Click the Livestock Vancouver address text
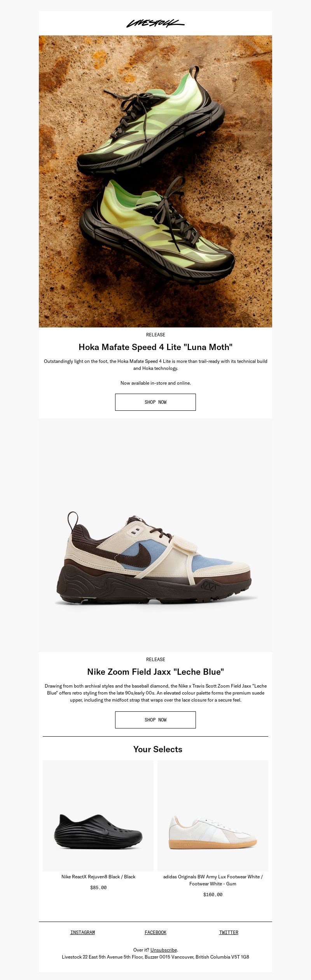The height and width of the screenshot is (980, 311). click(x=155, y=957)
